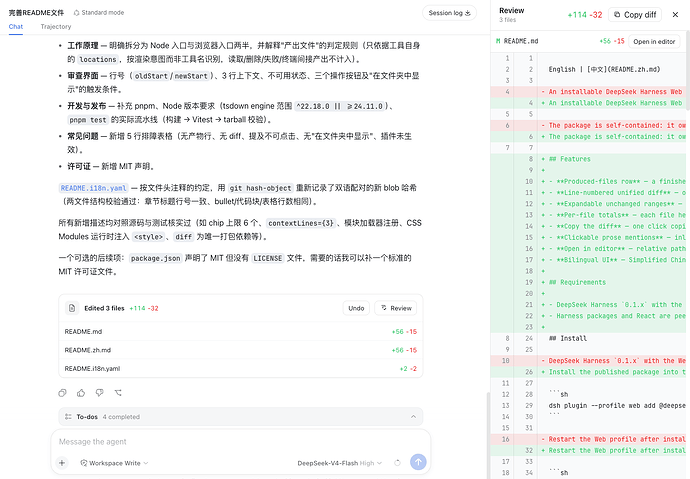Screen dimensions: 690x479
Task: Open the README.i18n.yaml link in chat
Action: (93, 188)
